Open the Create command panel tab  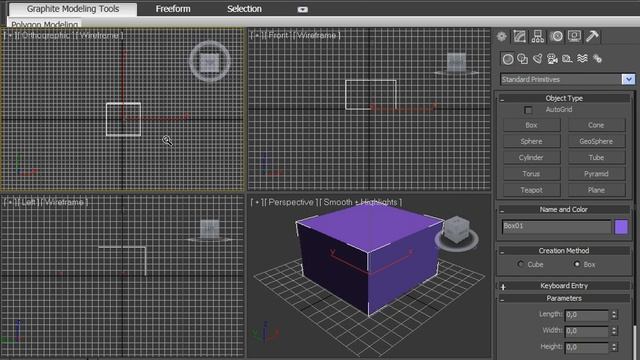click(x=502, y=36)
